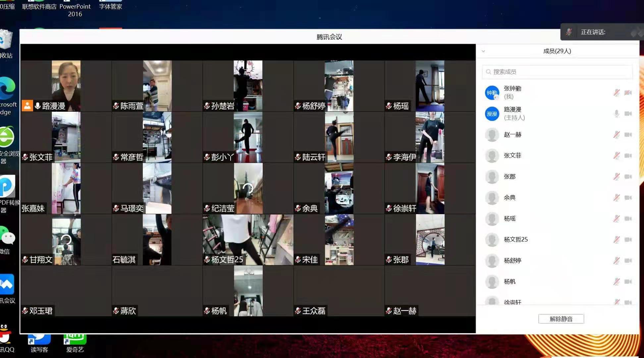Viewport: 644px width, 358px height.
Task: Toggle camera icon for 张钟勤 in member list
Action: (x=628, y=93)
